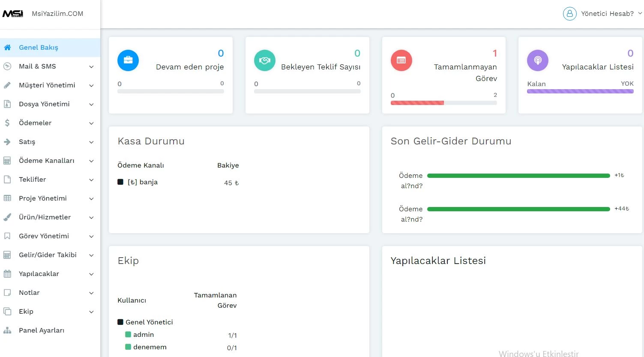The image size is (644, 357).
Task: Expand the Mail & SMS submenu chevron
Action: coord(91,67)
